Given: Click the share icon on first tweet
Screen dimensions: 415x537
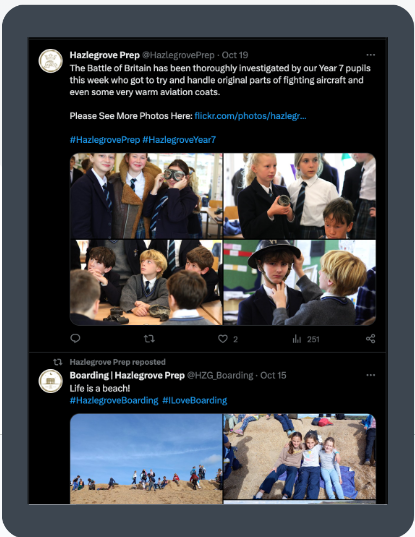Looking at the screenshot, I should [x=370, y=339].
